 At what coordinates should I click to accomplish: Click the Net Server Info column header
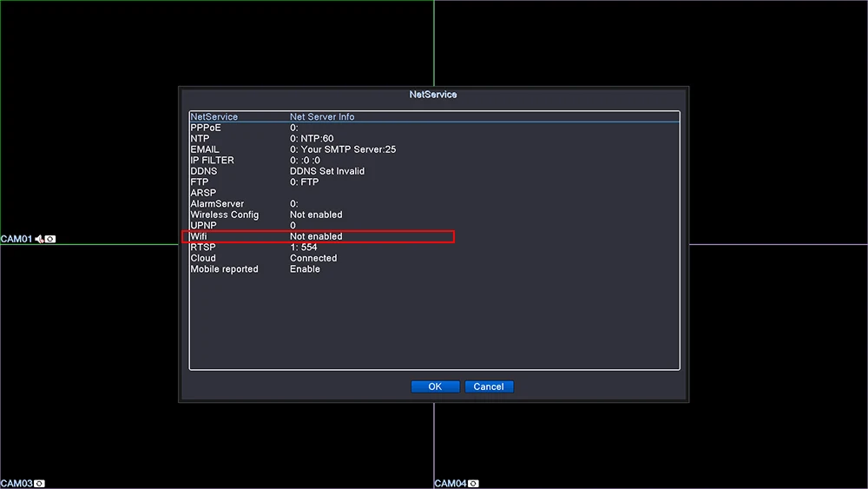click(x=322, y=117)
